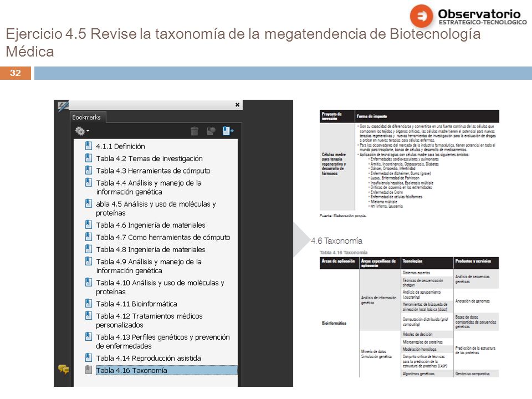Open the bookmarks options gear menu
Screen dimensions: 532x399
pyautogui.click(x=82, y=131)
